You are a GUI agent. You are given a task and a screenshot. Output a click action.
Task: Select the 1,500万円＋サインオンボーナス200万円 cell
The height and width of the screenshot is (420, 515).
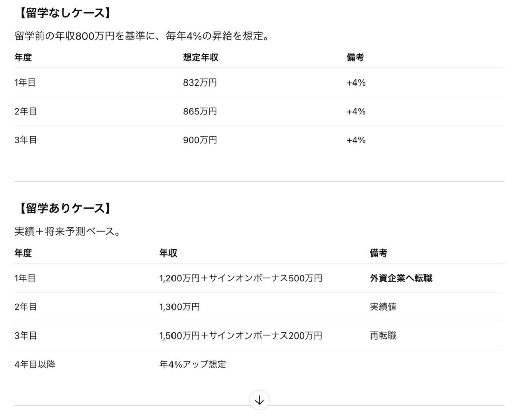coord(241,335)
